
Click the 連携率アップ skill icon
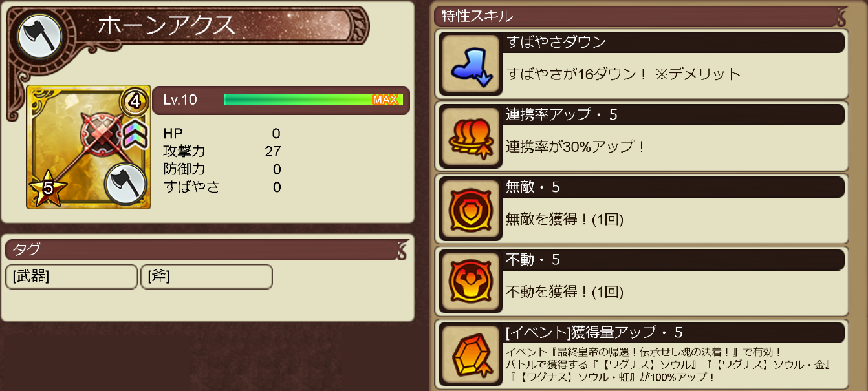pos(471,136)
